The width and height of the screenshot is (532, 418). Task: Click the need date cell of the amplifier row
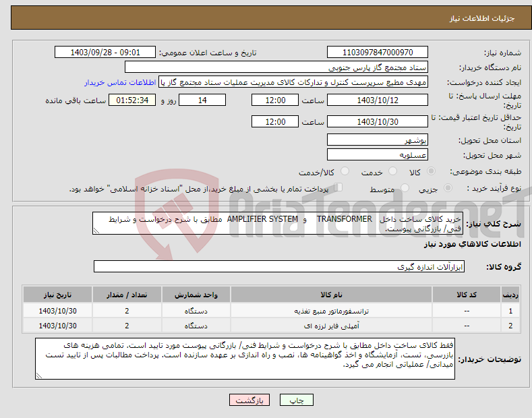(x=58, y=326)
